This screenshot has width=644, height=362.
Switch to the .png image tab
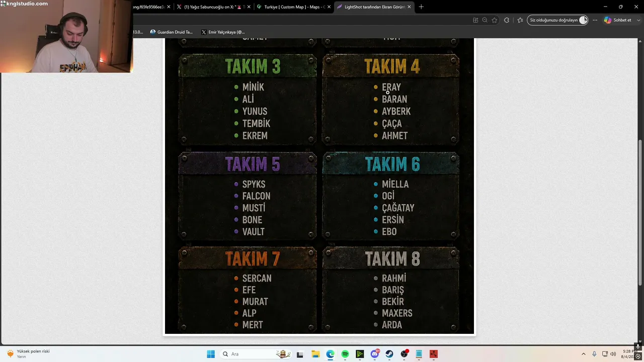point(152,7)
